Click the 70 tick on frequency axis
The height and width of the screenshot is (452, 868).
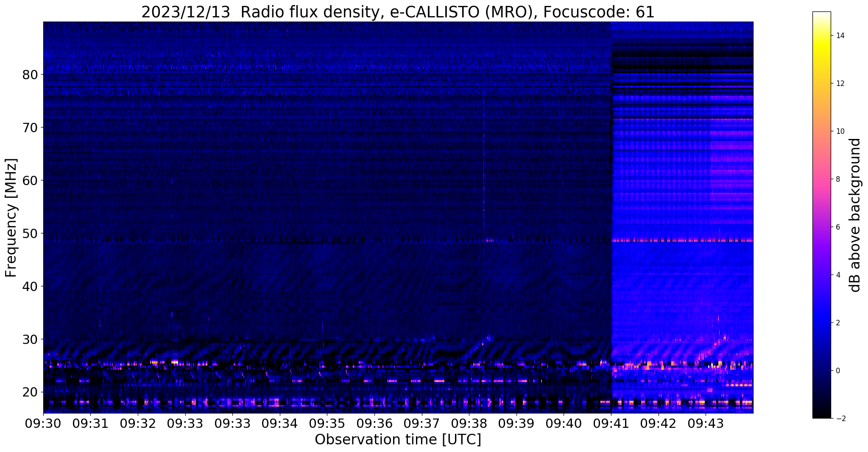pyautogui.click(x=31, y=128)
